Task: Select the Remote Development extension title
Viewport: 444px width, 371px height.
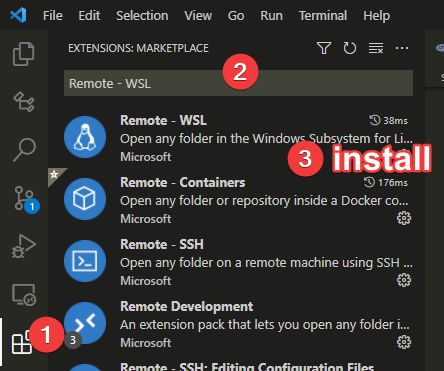Action: 187,306
